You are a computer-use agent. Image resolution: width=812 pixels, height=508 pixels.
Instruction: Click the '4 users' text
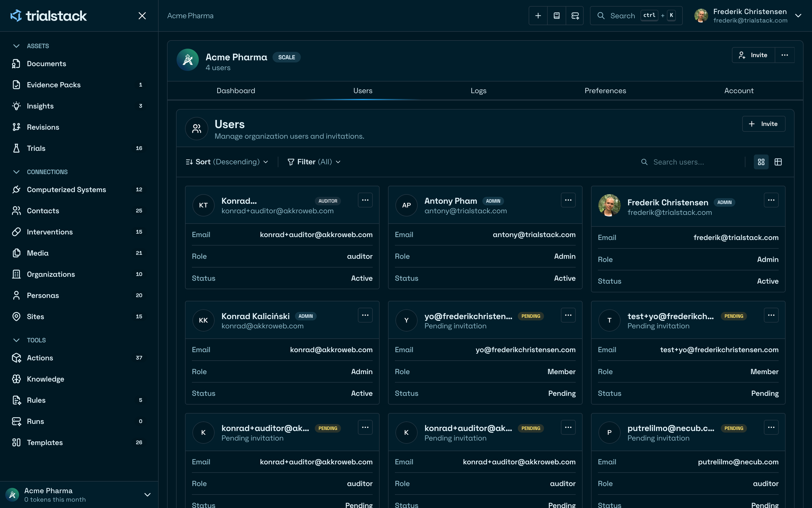click(218, 68)
